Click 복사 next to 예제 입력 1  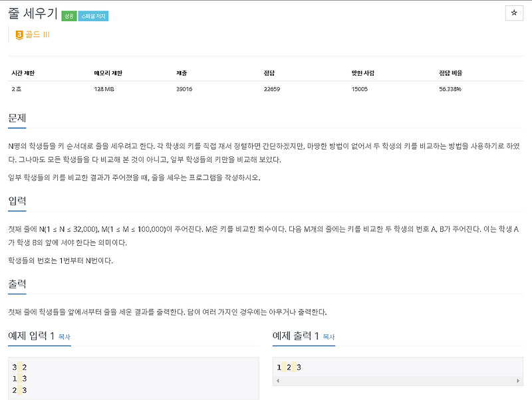[66, 338]
